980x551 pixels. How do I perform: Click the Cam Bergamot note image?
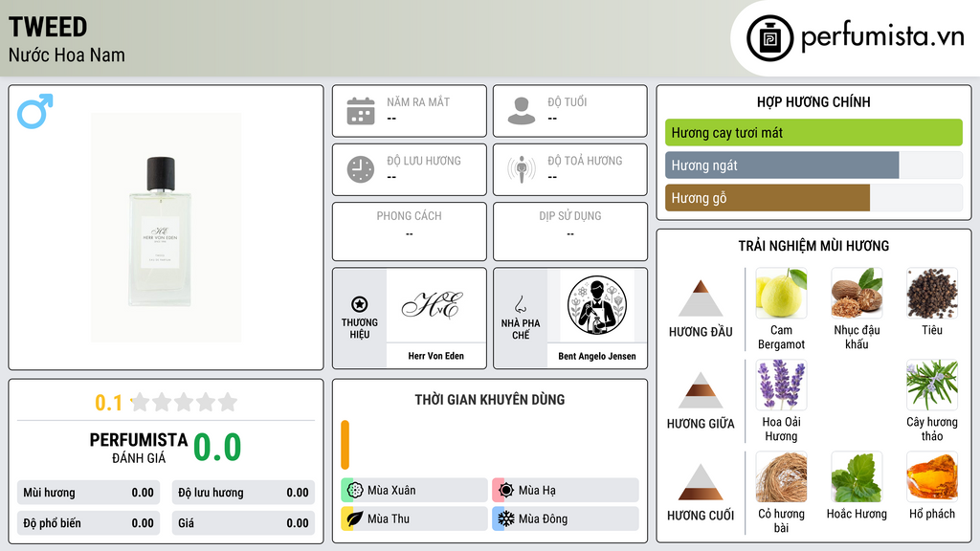tap(781, 294)
